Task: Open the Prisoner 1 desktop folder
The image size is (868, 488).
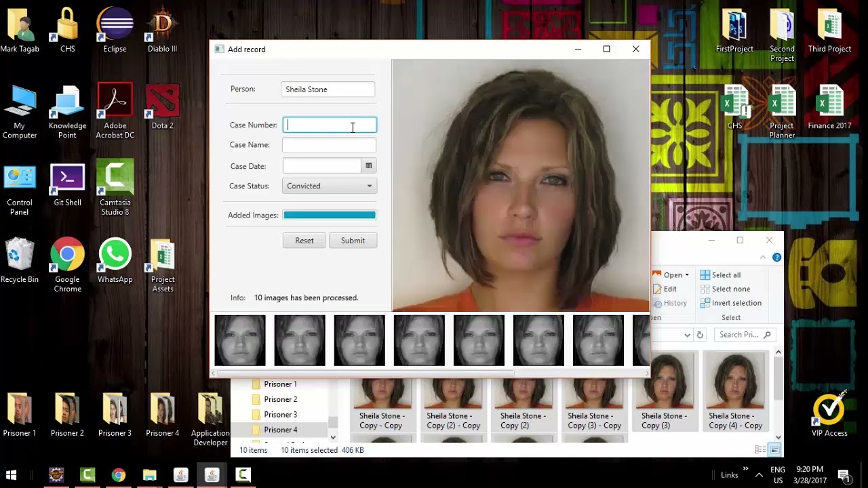Action: (x=20, y=414)
